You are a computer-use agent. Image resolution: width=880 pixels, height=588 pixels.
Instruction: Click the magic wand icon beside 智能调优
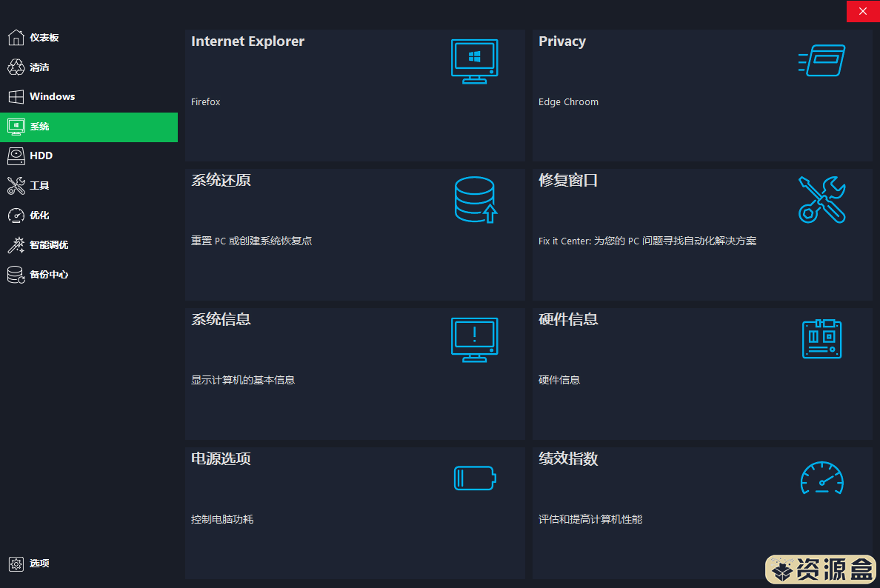click(x=16, y=245)
